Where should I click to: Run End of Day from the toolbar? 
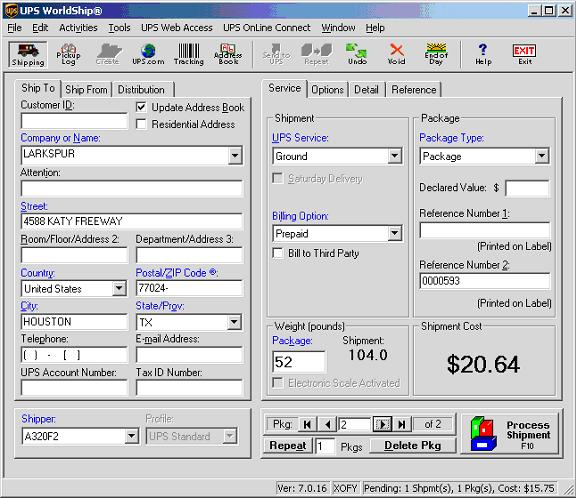(x=436, y=54)
